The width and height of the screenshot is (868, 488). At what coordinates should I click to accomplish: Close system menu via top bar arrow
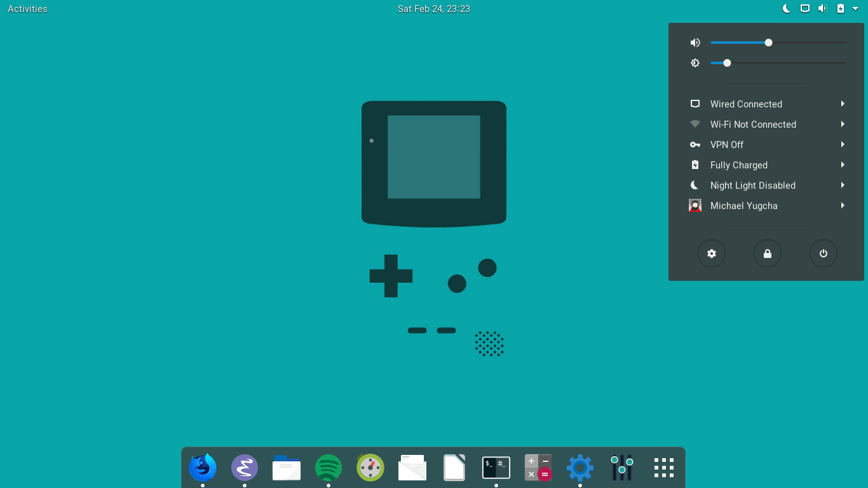[x=855, y=8]
